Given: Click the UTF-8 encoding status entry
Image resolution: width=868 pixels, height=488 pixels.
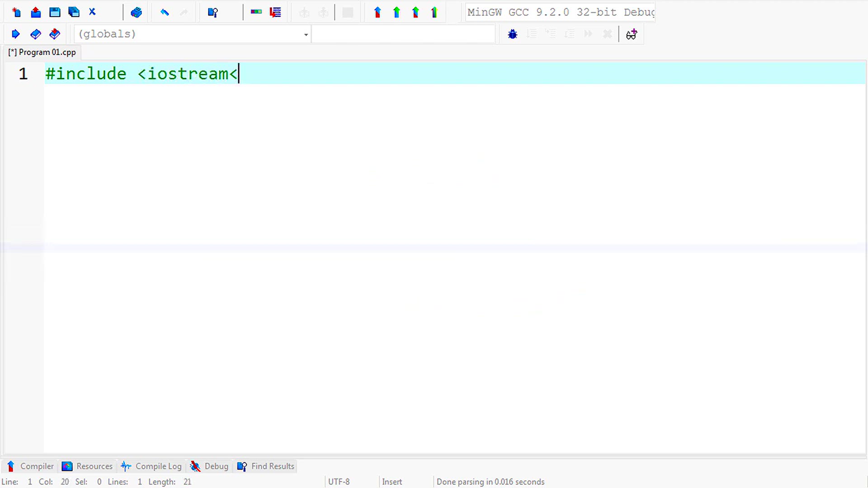Looking at the screenshot, I should point(339,482).
